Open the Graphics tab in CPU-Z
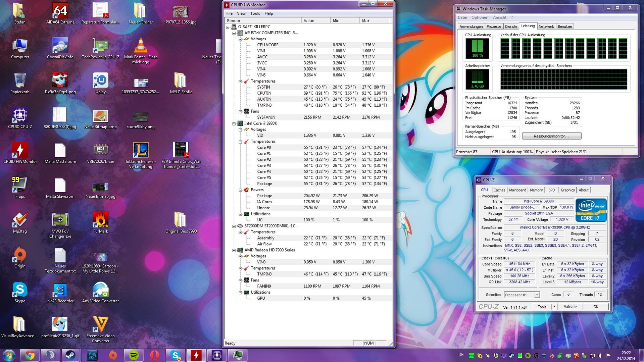Viewport: 644px width, 362px height. (567, 190)
